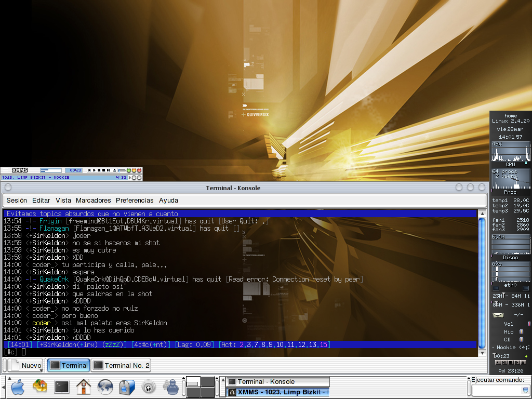Open the Apple logo menu in panel
The height and width of the screenshot is (399, 532).
tap(18, 387)
